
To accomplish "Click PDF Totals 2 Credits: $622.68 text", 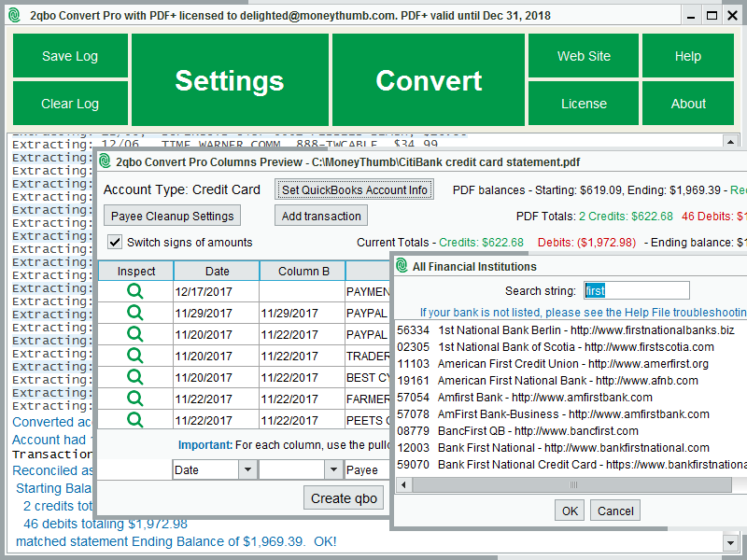I will click(626, 217).
